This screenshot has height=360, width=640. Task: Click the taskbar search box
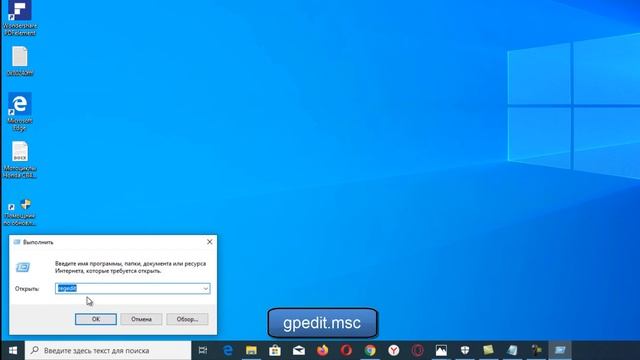point(108,350)
